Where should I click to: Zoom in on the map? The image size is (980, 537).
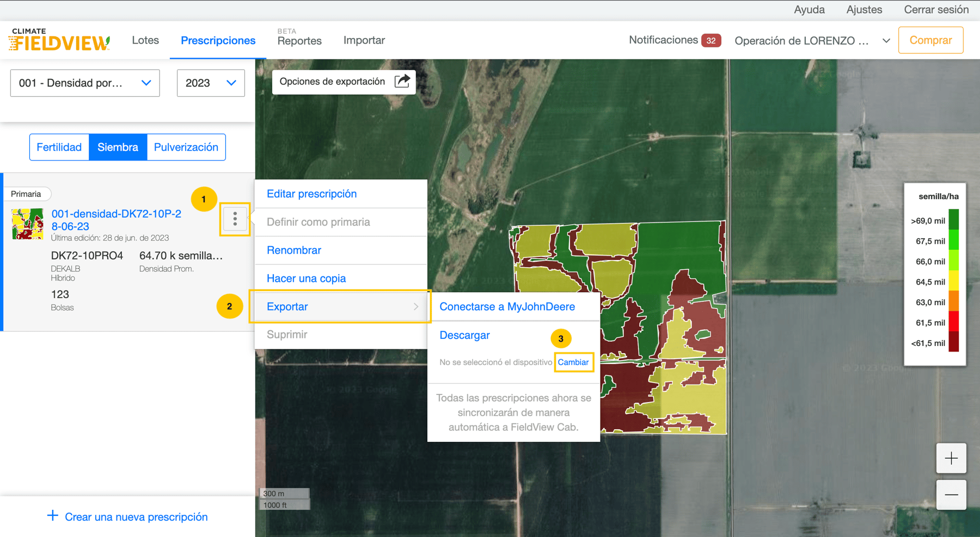click(x=951, y=459)
